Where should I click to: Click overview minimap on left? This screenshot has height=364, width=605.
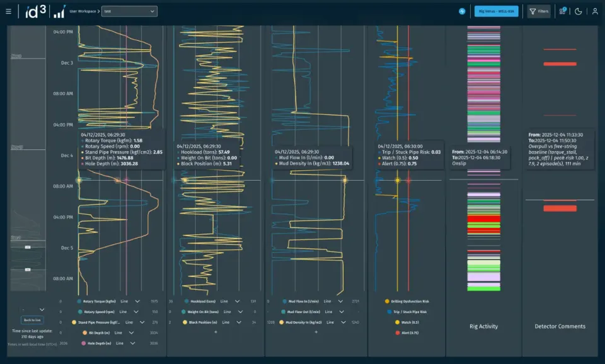click(28, 158)
